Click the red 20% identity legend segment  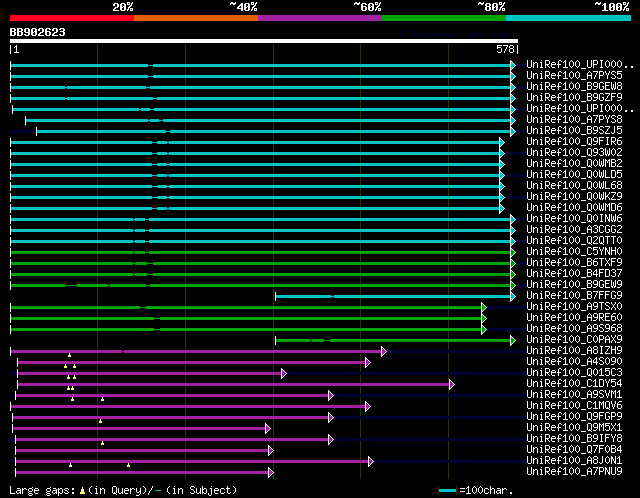click(x=72, y=18)
